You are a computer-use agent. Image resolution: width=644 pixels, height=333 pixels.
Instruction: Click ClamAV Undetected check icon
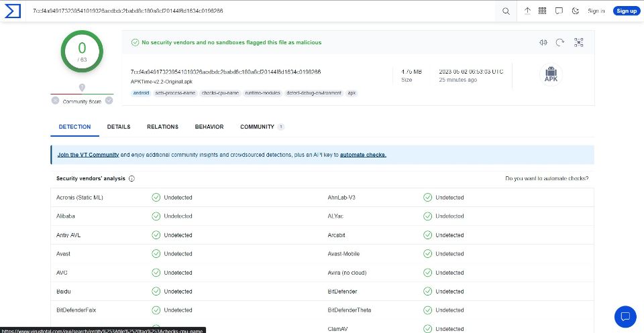coord(427,329)
